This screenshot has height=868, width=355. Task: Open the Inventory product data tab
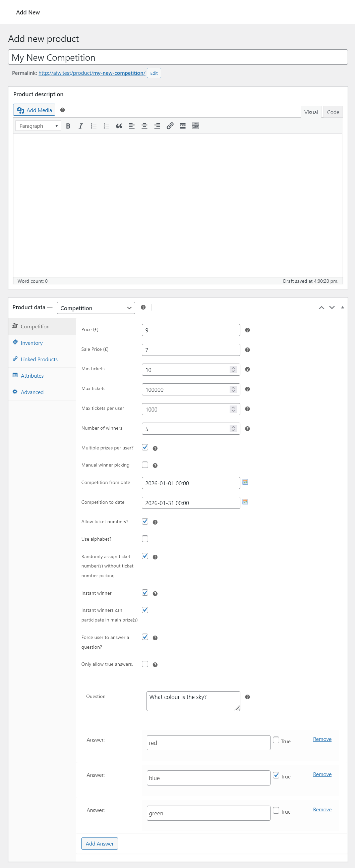42,343
